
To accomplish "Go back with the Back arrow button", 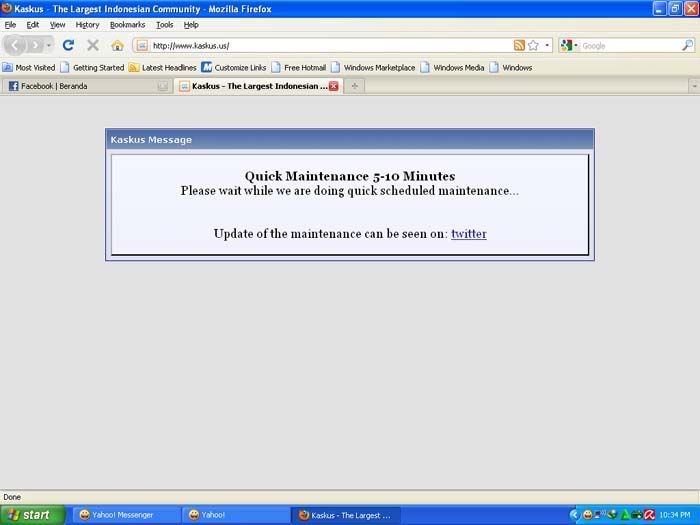I will click(14, 45).
